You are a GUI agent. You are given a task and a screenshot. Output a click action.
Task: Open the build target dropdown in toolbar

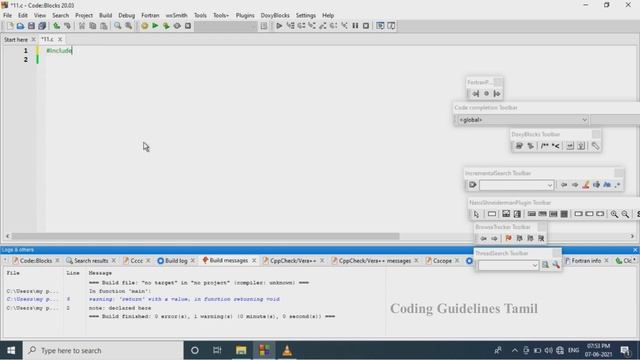tap(226, 26)
